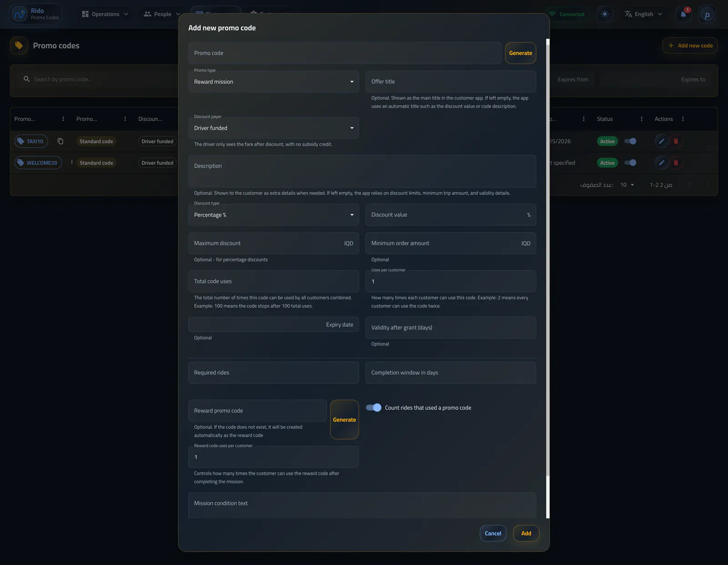
Task: Change the rows per page dropdown
Action: pyautogui.click(x=627, y=185)
